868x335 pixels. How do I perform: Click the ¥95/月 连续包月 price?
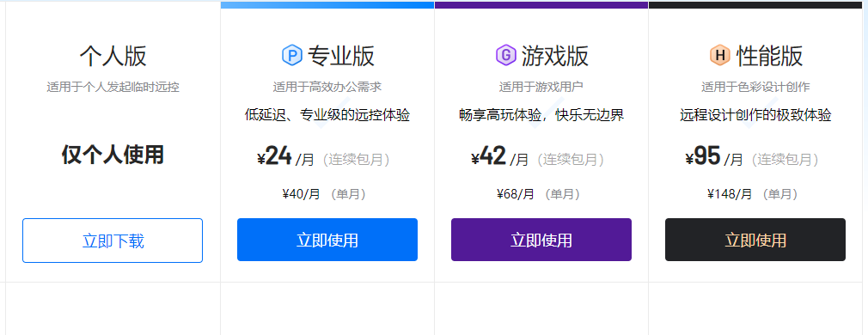point(752,157)
